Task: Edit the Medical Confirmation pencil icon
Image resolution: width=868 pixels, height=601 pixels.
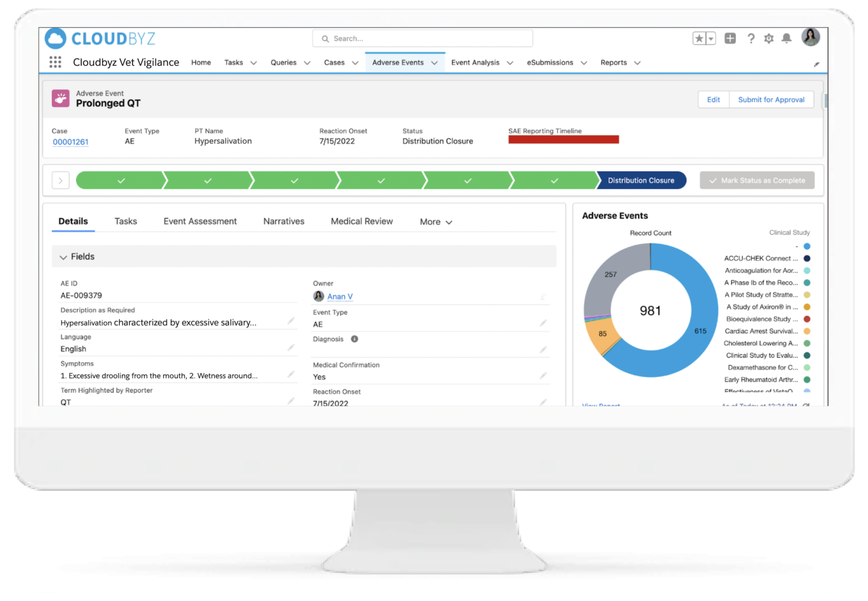Action: (x=543, y=376)
